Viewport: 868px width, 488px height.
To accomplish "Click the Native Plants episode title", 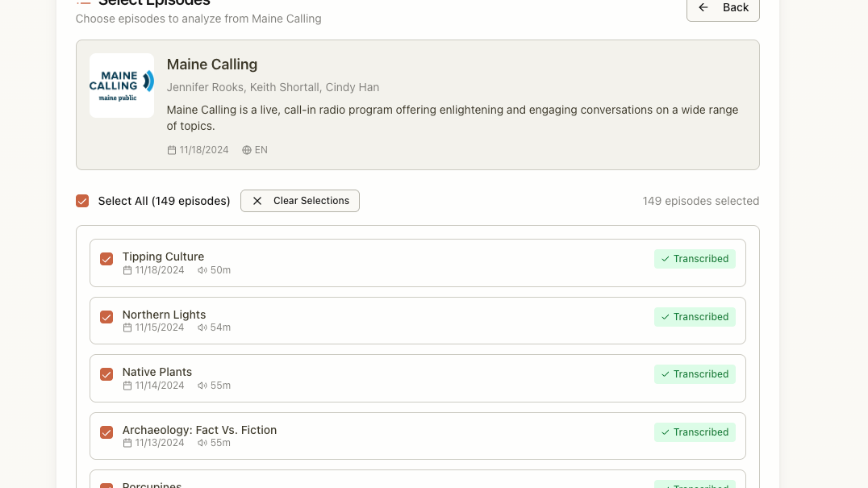I will (157, 372).
